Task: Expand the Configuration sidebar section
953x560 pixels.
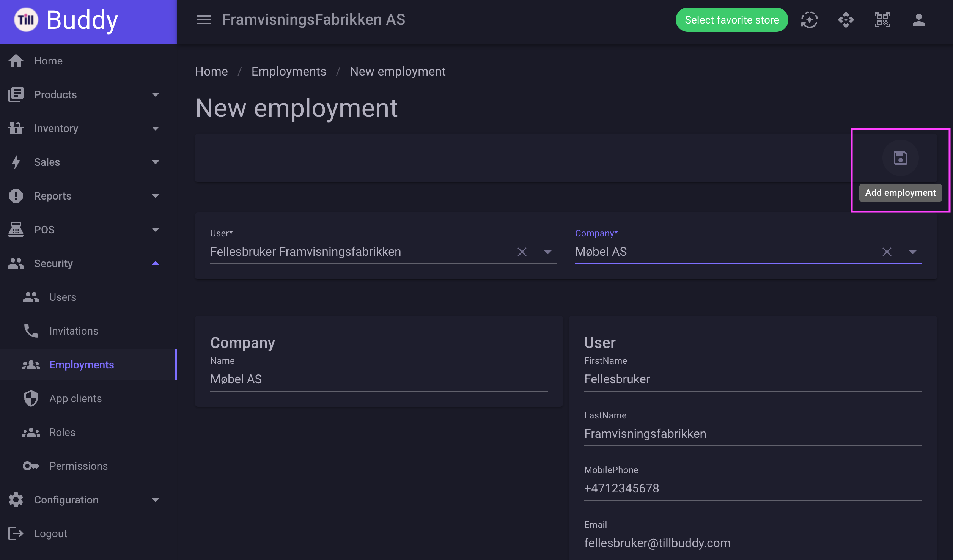Action: (x=88, y=500)
